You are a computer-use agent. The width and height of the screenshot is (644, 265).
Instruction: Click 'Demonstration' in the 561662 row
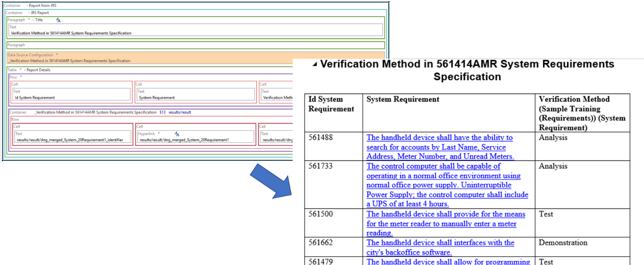click(x=563, y=243)
